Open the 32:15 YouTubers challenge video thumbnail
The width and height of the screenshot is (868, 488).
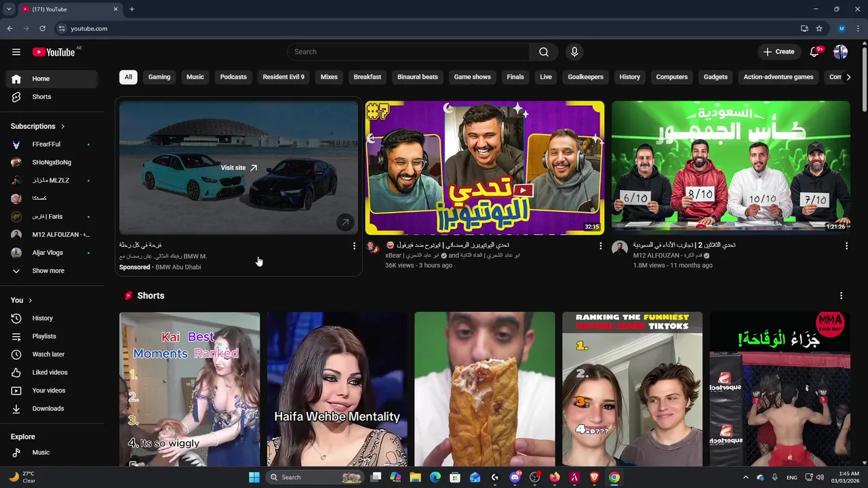point(485,168)
